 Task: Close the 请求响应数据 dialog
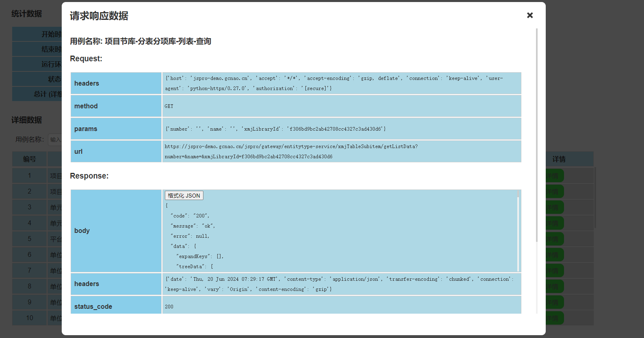[x=530, y=15]
